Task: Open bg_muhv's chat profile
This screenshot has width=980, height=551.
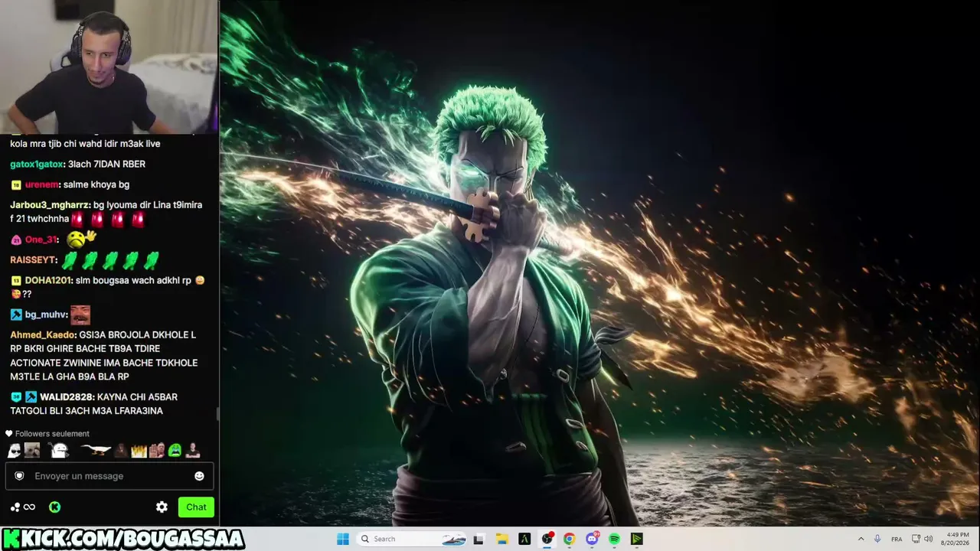Action: point(46,315)
